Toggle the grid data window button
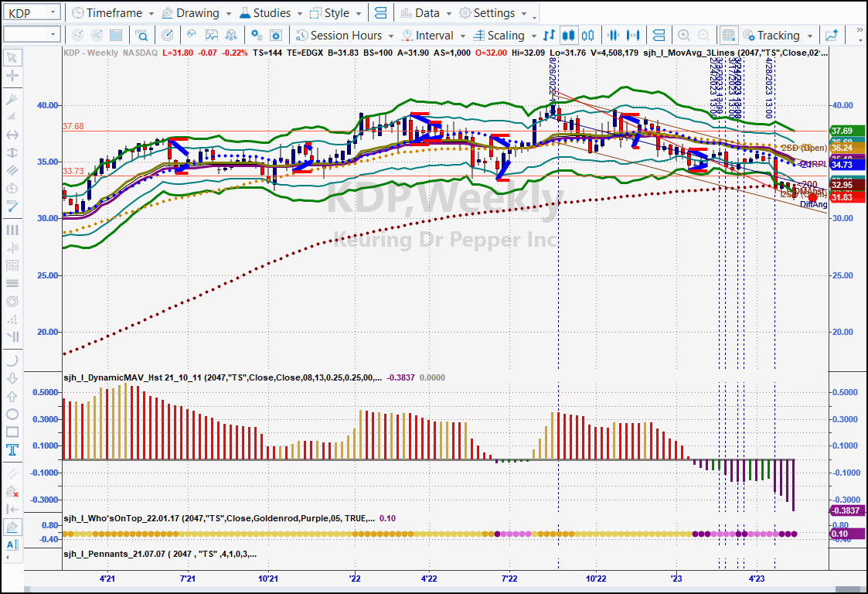The image size is (868, 594). 729,36
